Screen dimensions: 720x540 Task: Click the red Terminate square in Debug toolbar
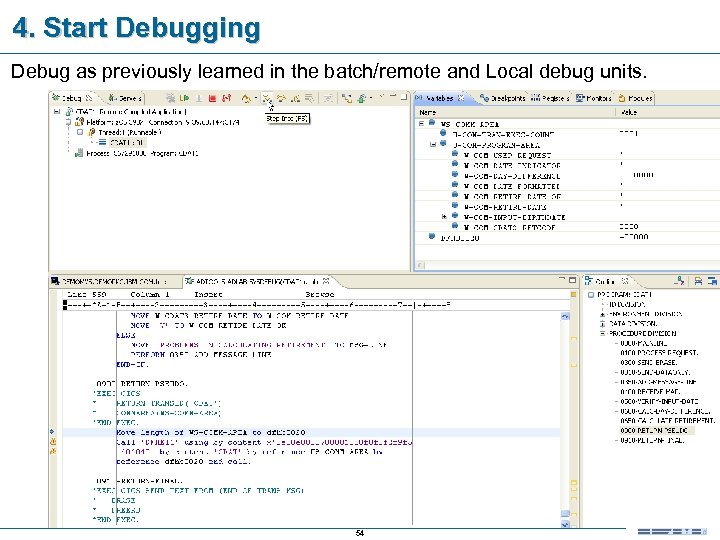click(x=212, y=98)
